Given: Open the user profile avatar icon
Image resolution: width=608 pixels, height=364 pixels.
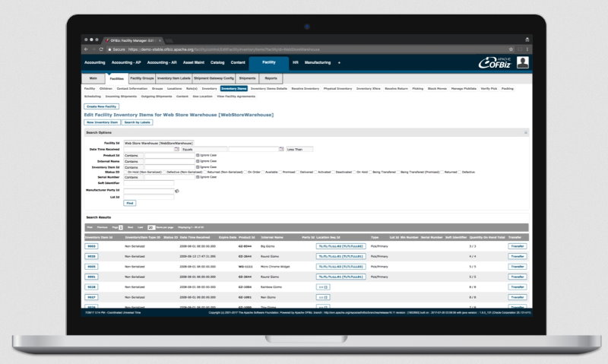Looking at the screenshot, I should [x=524, y=62].
